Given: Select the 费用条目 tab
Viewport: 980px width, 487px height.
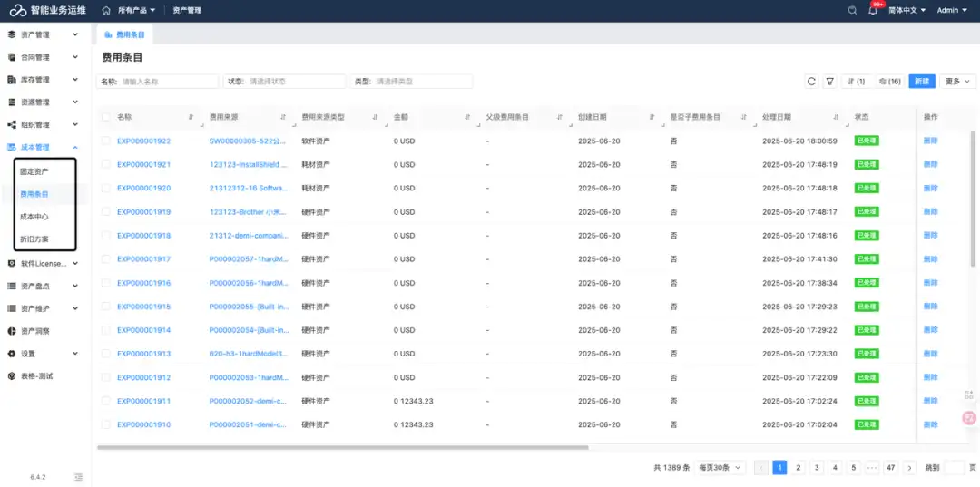Looking at the screenshot, I should (125, 34).
